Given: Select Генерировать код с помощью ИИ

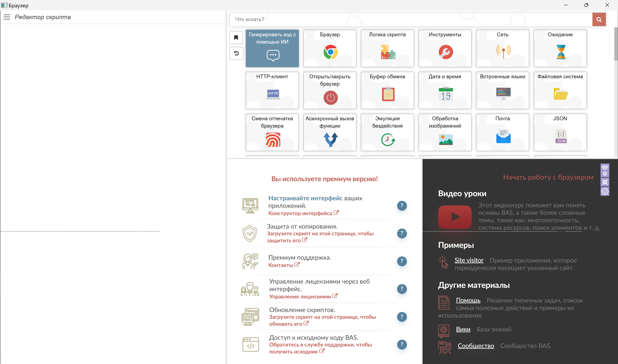Looking at the screenshot, I should [x=272, y=48].
